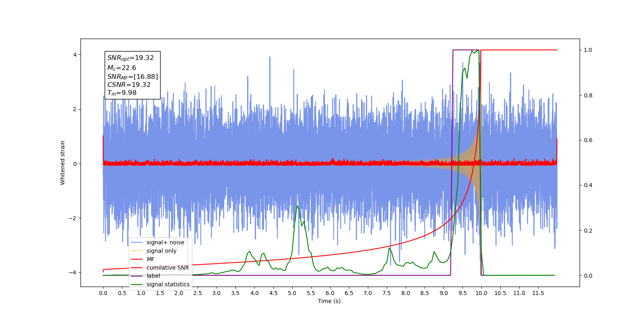The height and width of the screenshot is (322, 644).
Task: Click the right y-axis tick label 0.2
Action: click(x=588, y=231)
